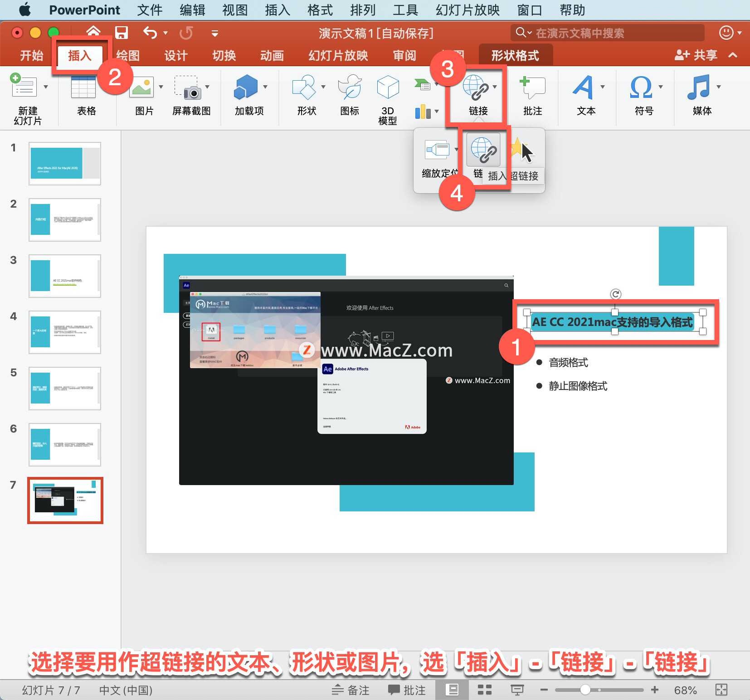Click the 媒体 media music icon
This screenshot has width=750, height=700.
pos(698,87)
